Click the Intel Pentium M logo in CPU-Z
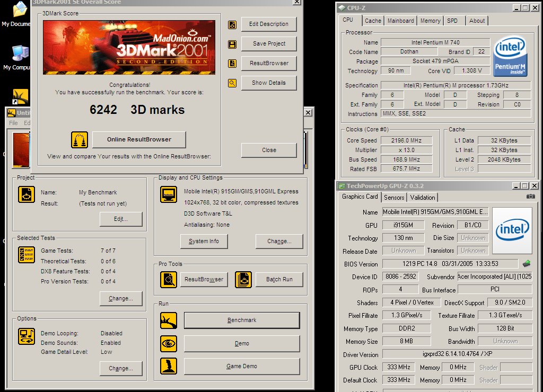 [510, 57]
